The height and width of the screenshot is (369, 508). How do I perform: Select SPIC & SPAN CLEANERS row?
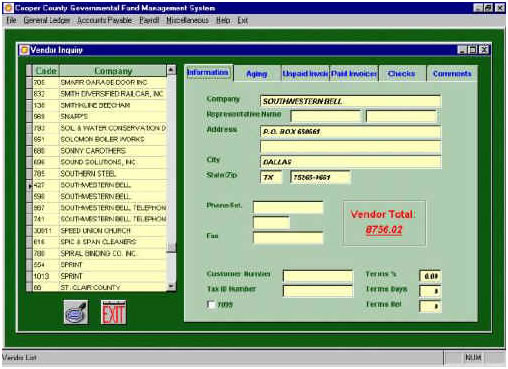[99, 242]
